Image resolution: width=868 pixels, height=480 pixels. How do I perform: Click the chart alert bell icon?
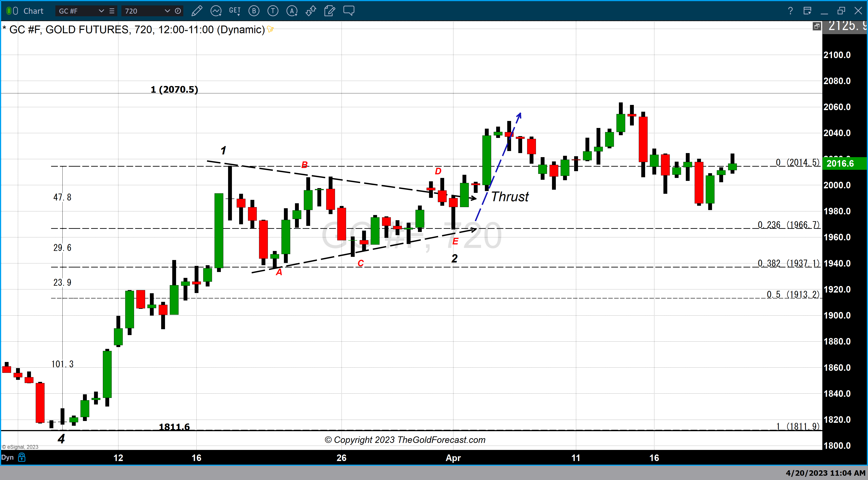tap(270, 30)
